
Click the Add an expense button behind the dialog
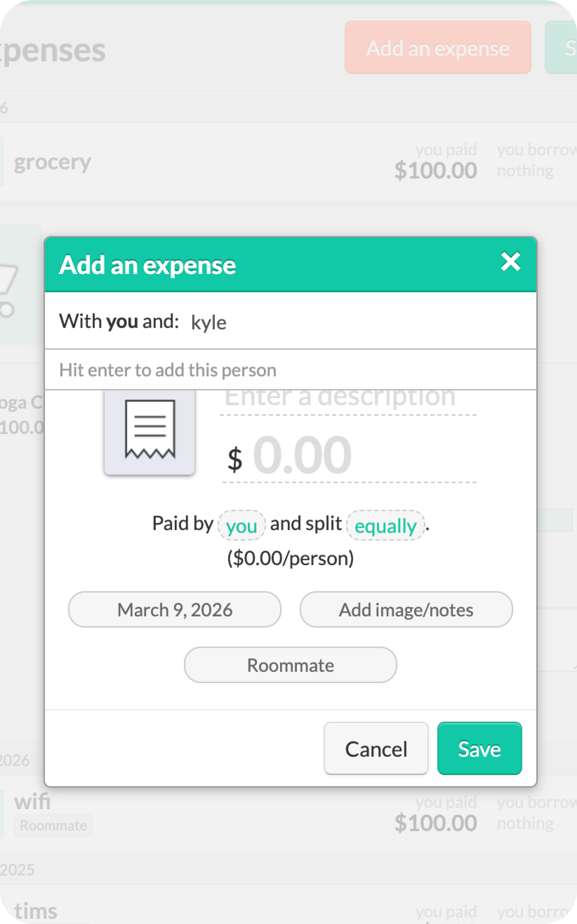(x=437, y=48)
